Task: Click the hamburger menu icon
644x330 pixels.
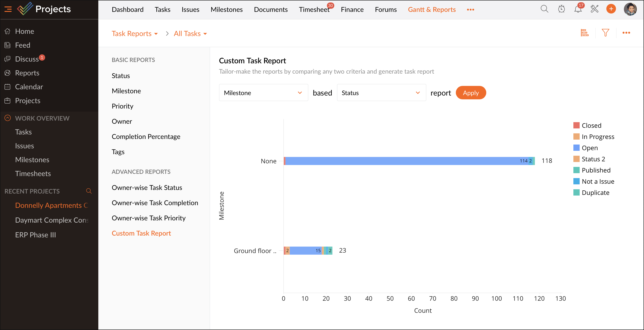Action: coord(8,9)
